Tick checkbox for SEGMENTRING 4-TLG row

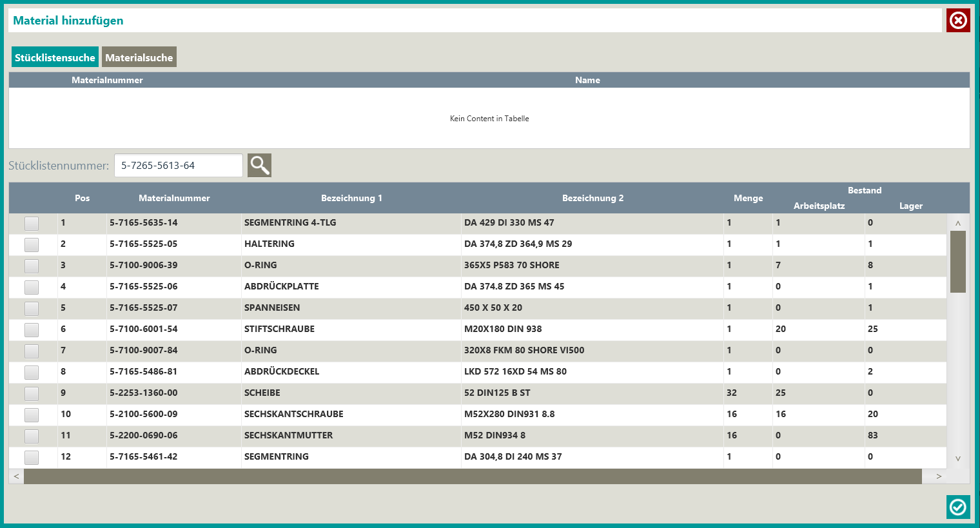(x=32, y=223)
